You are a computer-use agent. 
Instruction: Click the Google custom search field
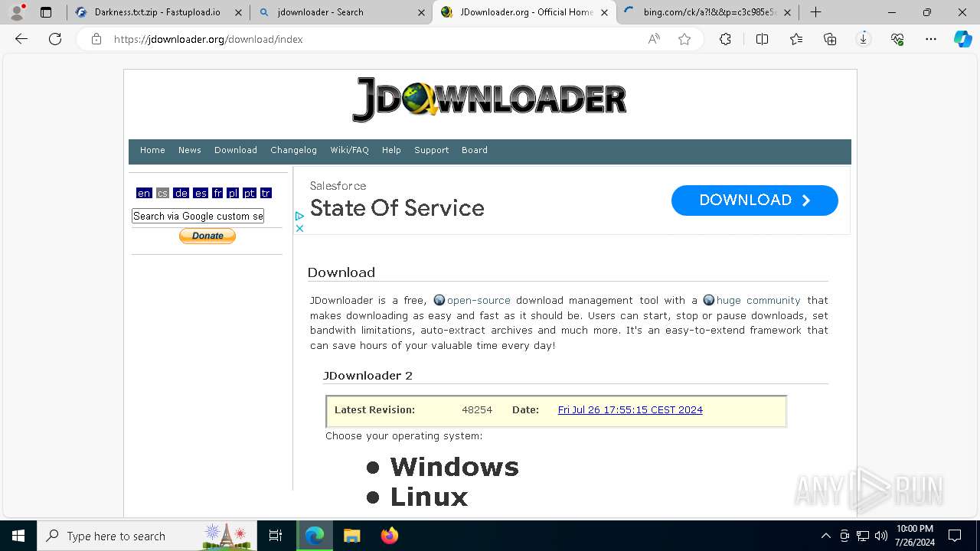coord(198,216)
